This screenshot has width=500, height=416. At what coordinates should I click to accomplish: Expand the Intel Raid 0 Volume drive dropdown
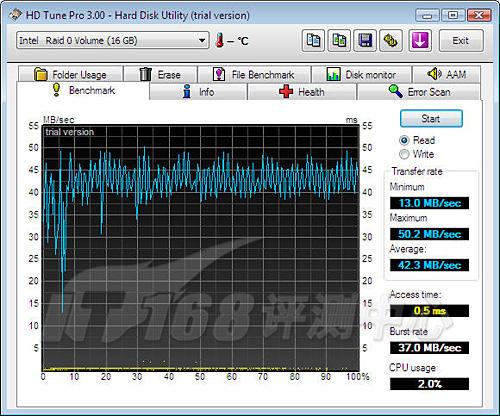pos(202,41)
